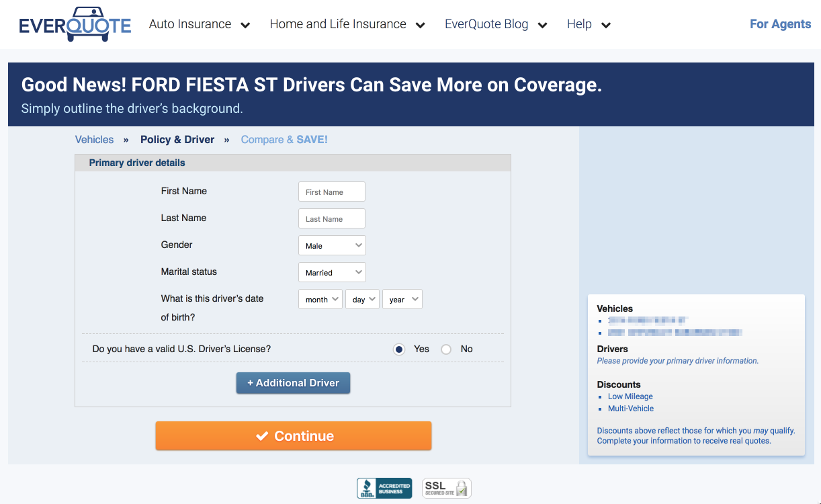
Task: Add an Additional Driver
Action: point(293,383)
